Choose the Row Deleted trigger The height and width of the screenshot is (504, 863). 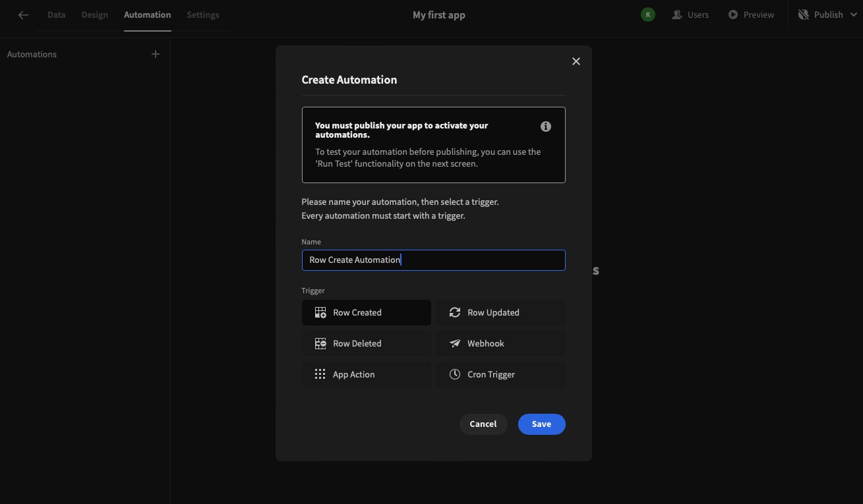coord(366,343)
